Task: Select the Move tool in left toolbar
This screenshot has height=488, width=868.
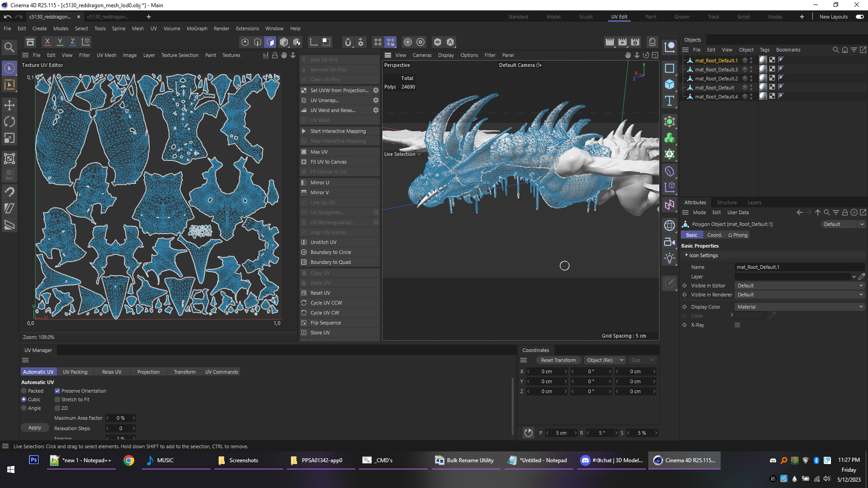Action: click(x=9, y=105)
